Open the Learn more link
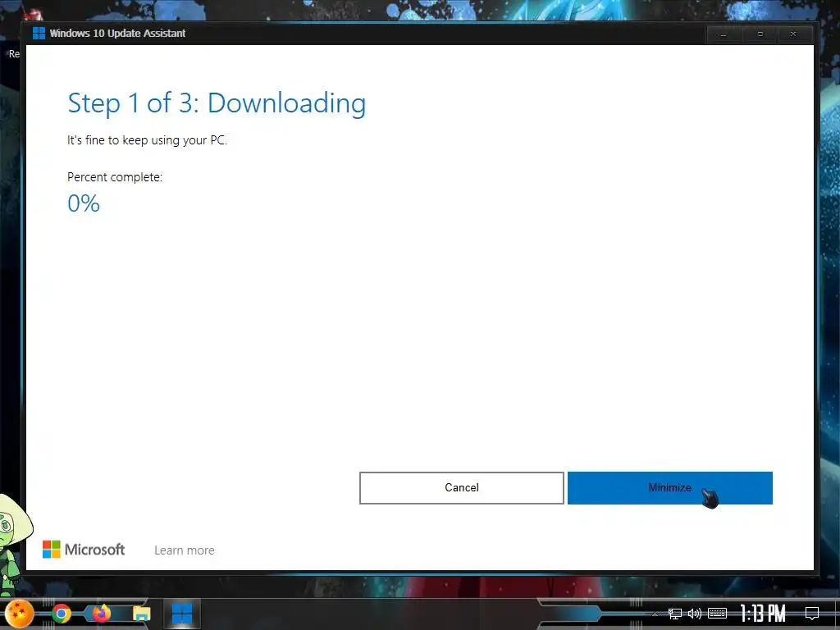This screenshot has width=840, height=630. click(185, 550)
